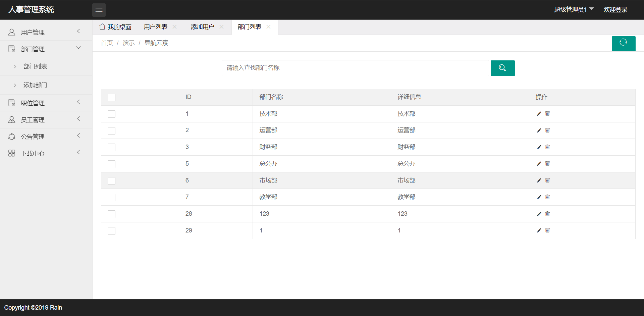
Task: Switch to the 用户列表 tab
Action: (x=156, y=27)
